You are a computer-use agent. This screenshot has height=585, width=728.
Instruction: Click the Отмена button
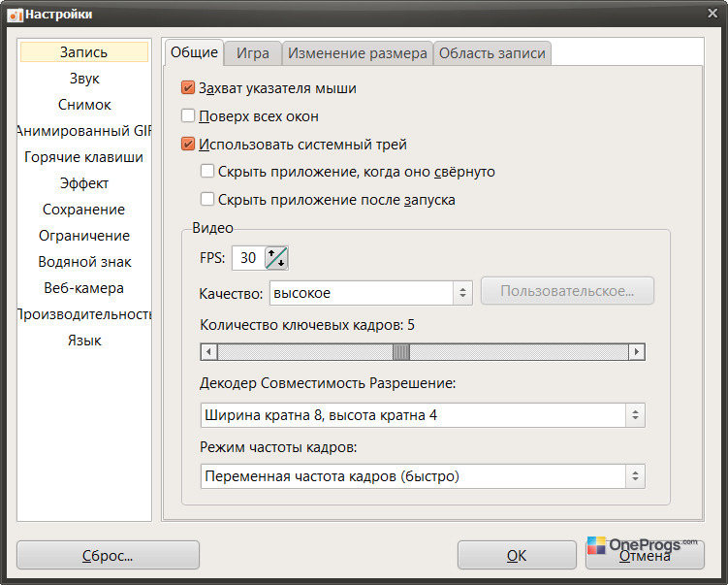tap(645, 556)
